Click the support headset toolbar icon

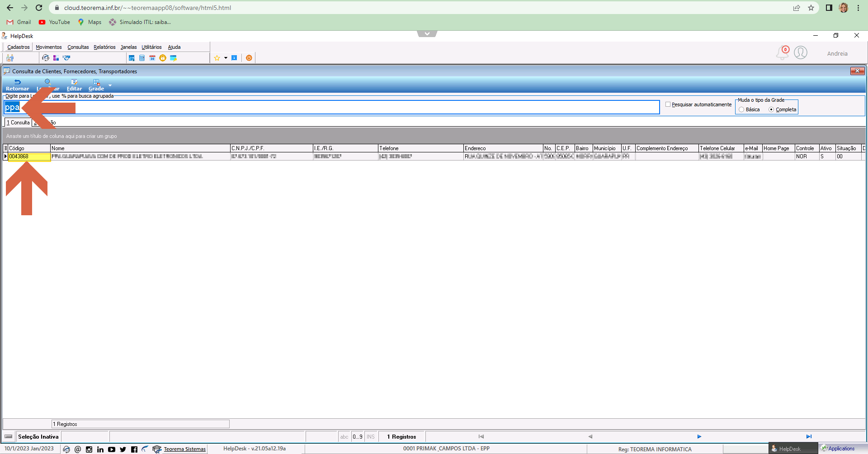point(46,58)
